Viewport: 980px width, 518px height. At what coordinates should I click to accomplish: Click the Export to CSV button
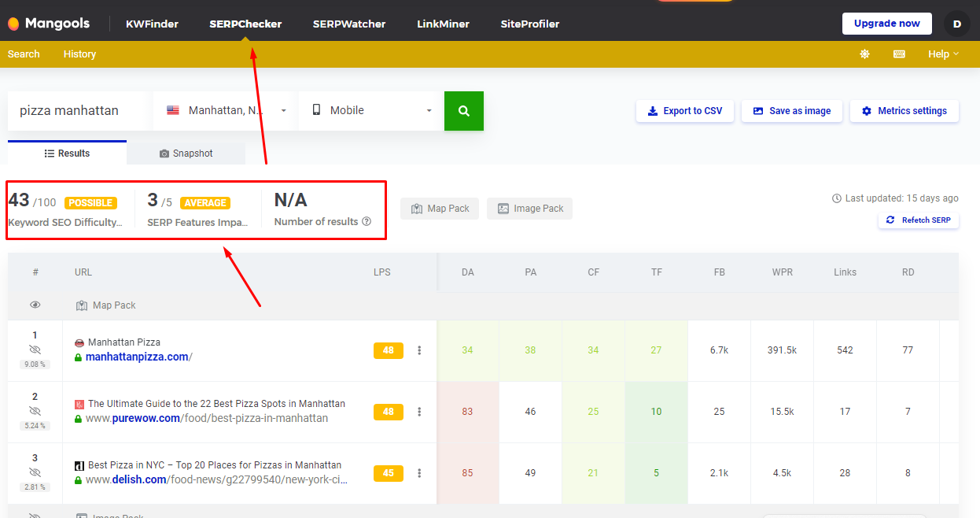tap(684, 111)
